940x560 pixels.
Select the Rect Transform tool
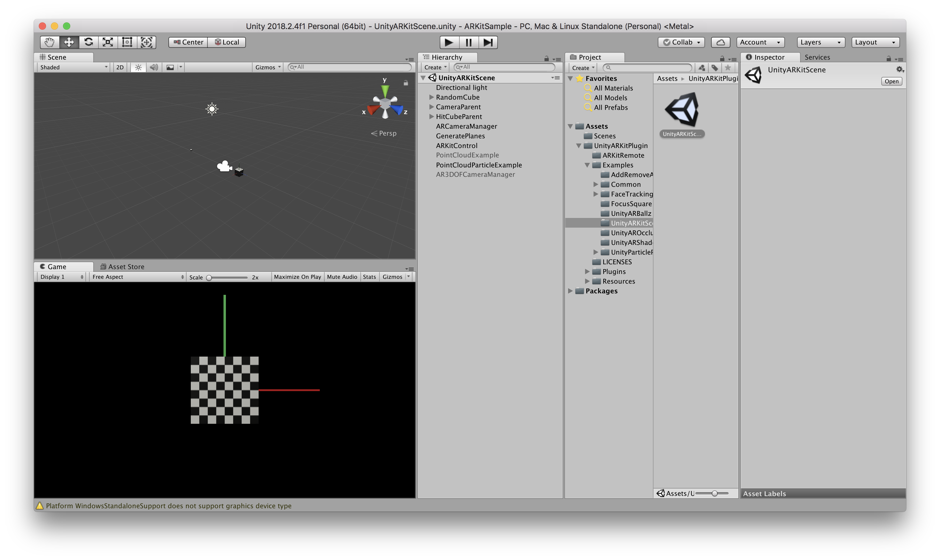127,42
